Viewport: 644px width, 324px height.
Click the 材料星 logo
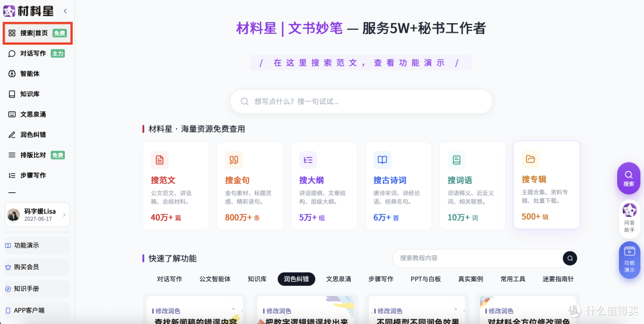[x=29, y=11]
